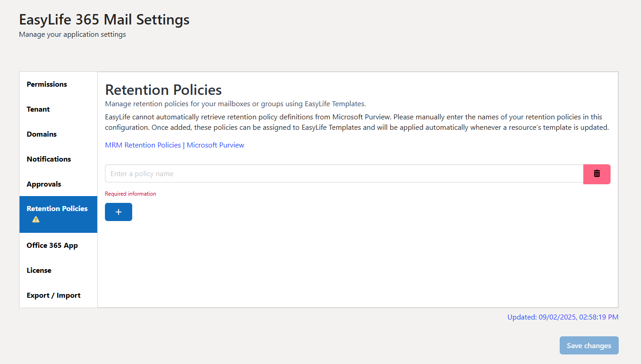
Task: Open the Domains settings page
Action: (x=41, y=134)
